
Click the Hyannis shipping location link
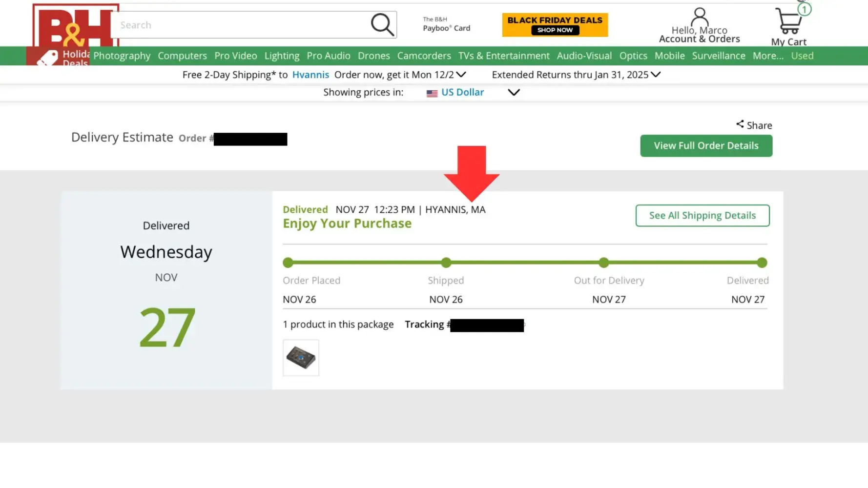tap(310, 75)
